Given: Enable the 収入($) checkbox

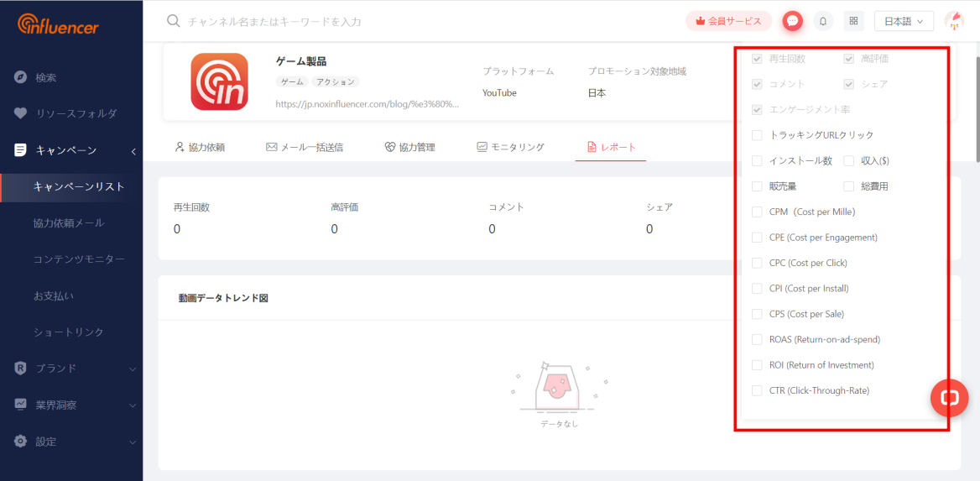Looking at the screenshot, I should [849, 160].
